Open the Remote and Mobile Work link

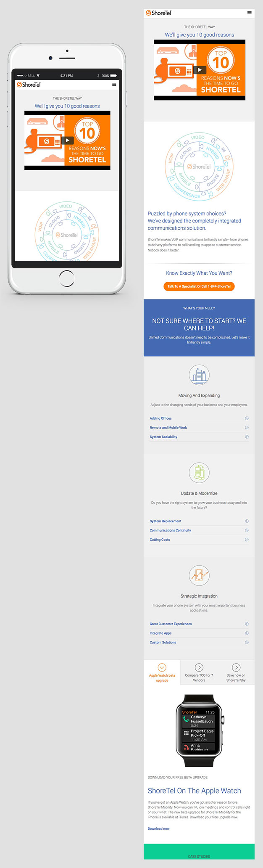point(168,428)
